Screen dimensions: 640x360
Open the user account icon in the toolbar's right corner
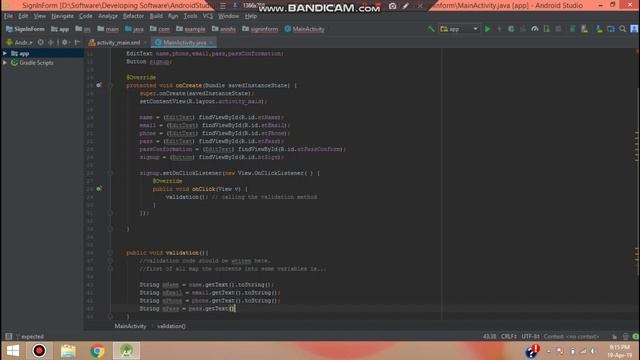(634, 29)
